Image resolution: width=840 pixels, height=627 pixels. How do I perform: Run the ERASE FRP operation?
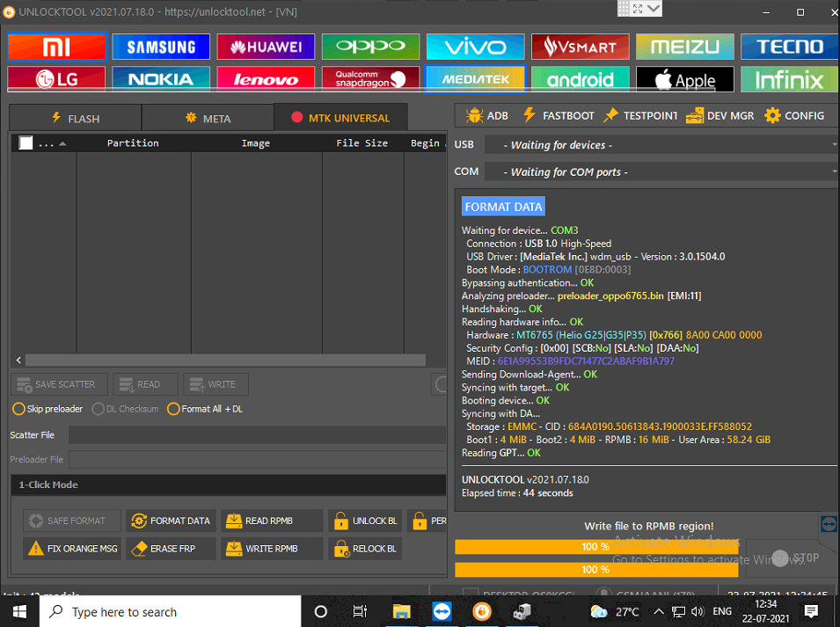(171, 548)
